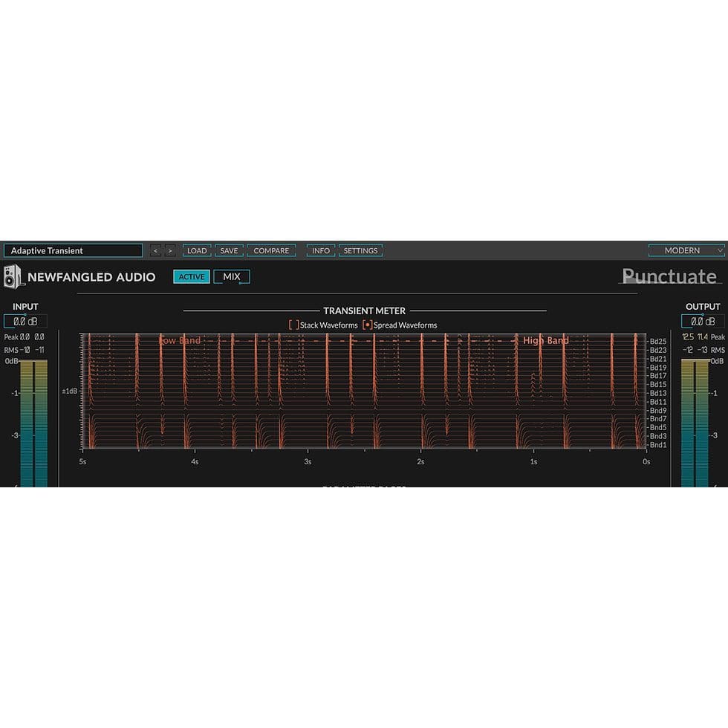Click the 'High Band' label in the display

(x=546, y=340)
